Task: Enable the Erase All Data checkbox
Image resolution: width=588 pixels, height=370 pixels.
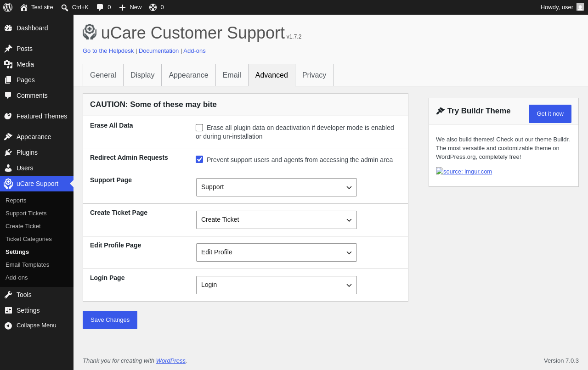Action: (199, 128)
